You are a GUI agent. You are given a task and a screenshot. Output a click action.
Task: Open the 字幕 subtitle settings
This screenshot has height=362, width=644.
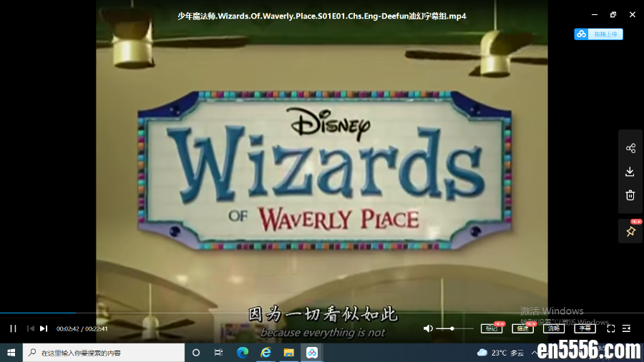[x=585, y=328]
